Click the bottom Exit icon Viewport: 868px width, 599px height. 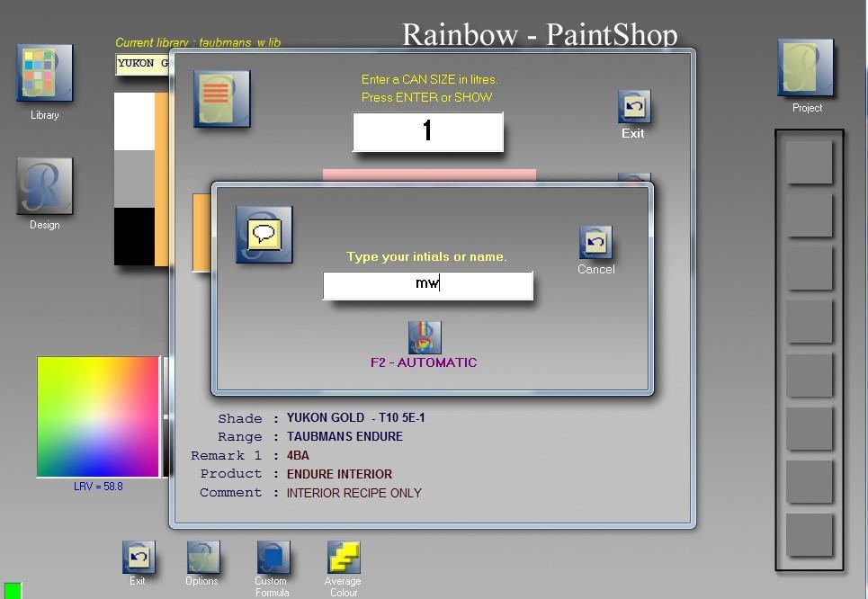click(139, 557)
